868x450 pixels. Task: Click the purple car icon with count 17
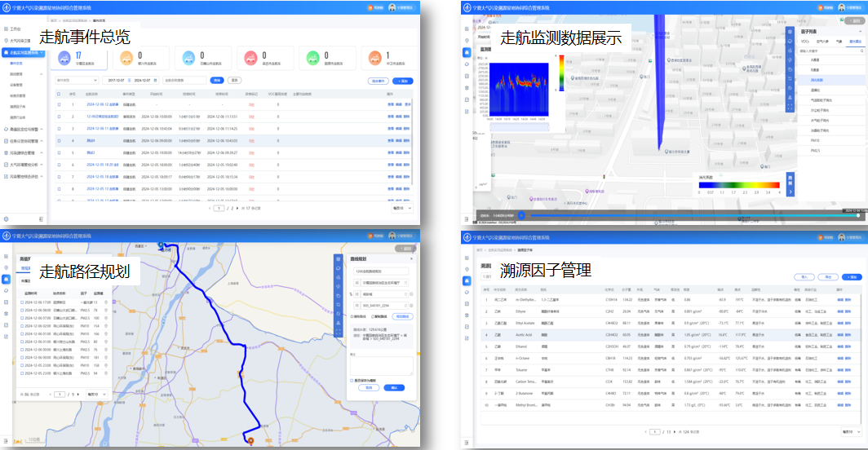[x=64, y=57]
